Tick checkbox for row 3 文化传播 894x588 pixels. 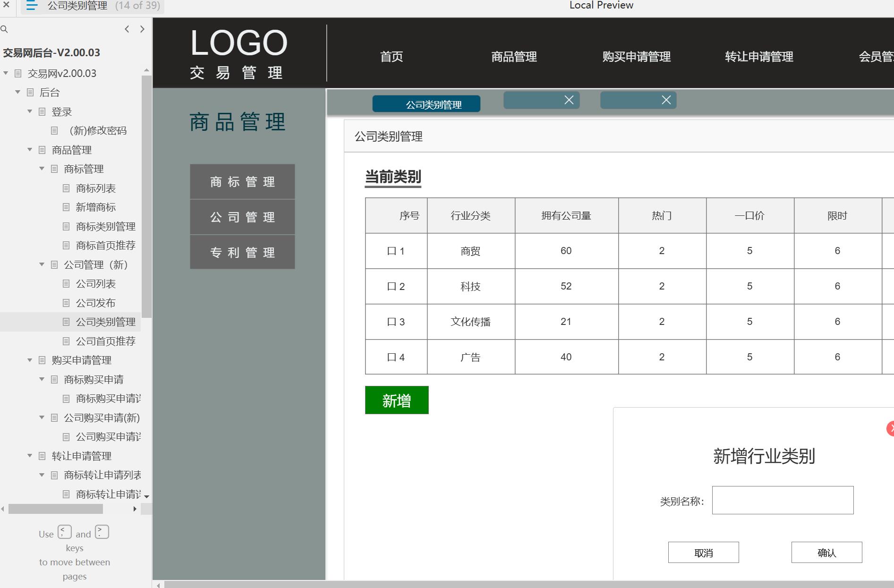tap(392, 322)
